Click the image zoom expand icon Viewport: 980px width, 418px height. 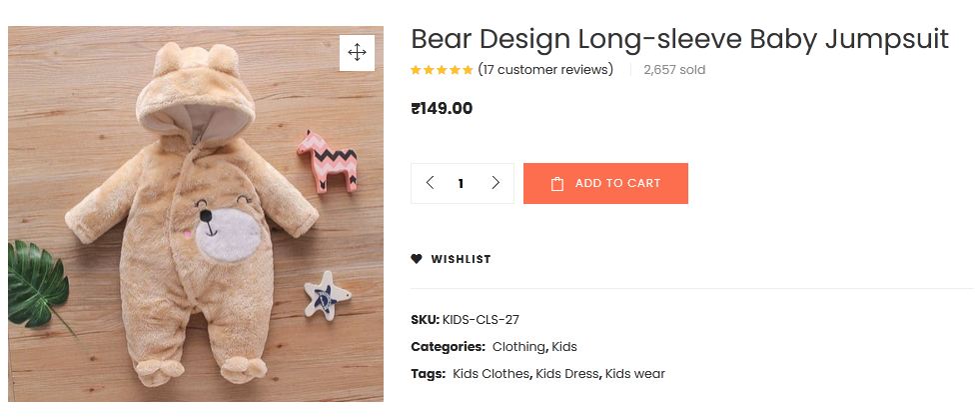pyautogui.click(x=357, y=53)
